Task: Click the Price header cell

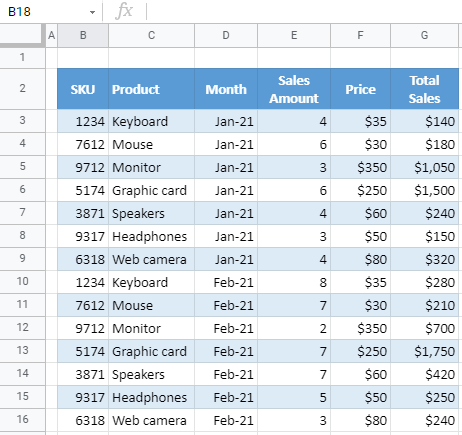Action: [x=360, y=89]
